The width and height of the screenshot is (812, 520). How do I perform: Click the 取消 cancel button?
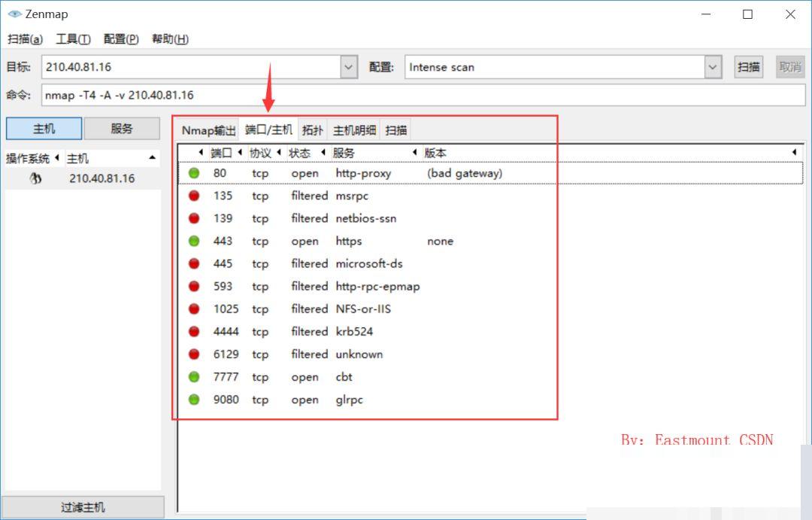click(x=790, y=67)
